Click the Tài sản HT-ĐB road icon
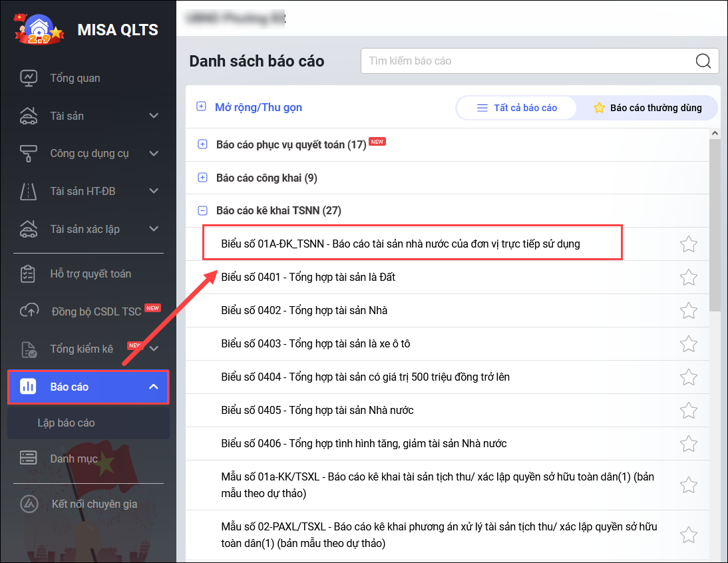The height and width of the screenshot is (563, 728). point(29,191)
